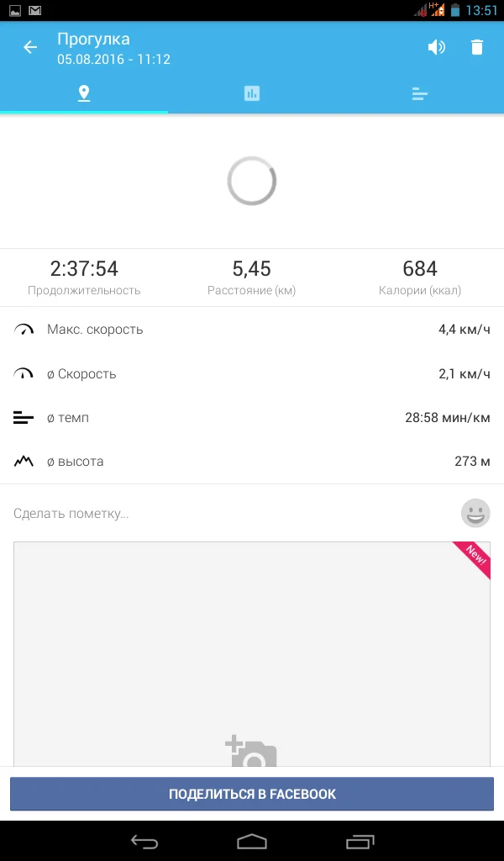Viewport: 504px width, 861px height.
Task: Toggle the speaker sound icon
Action: pyautogui.click(x=436, y=47)
